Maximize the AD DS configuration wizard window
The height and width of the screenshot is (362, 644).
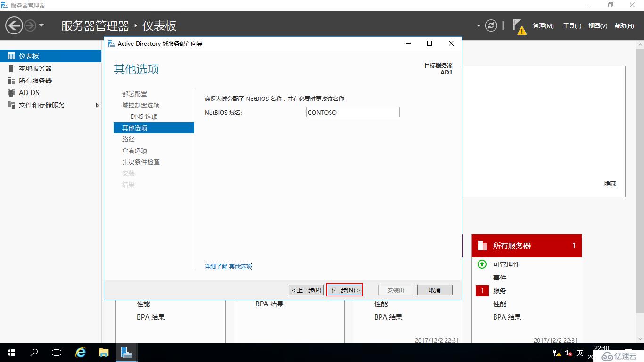click(429, 43)
